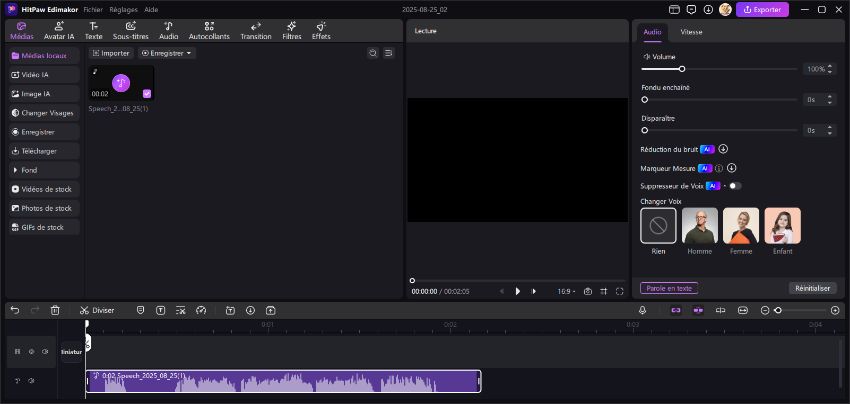Select the Autocollants stickers tool

coord(208,30)
